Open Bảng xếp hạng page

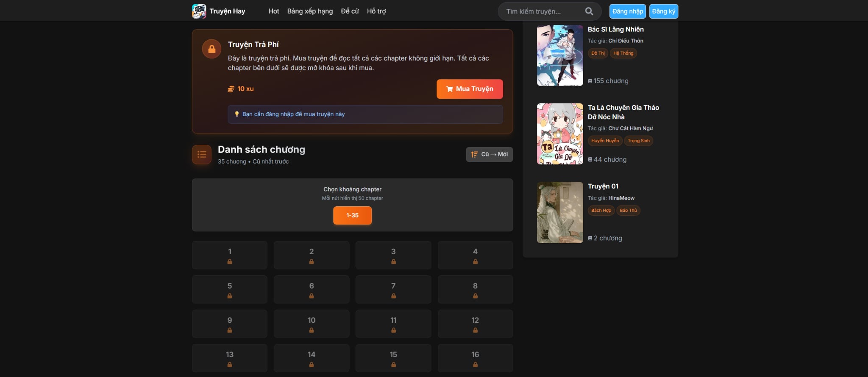point(310,11)
